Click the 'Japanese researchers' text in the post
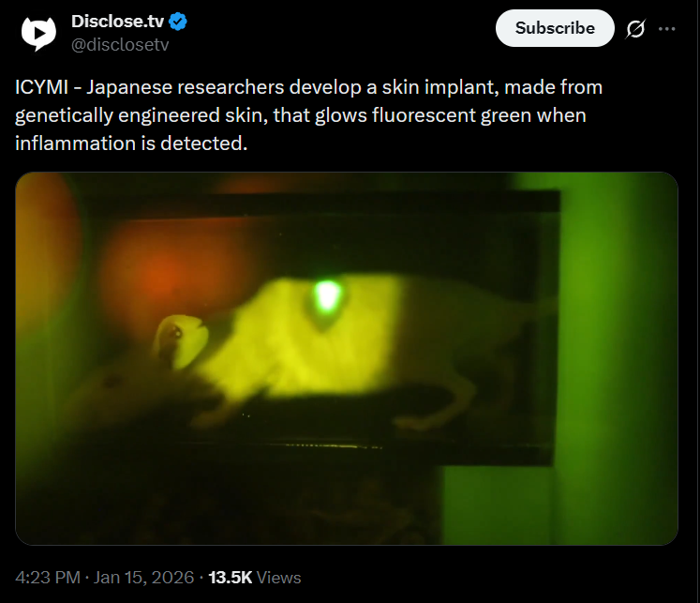This screenshot has height=603, width=700. 186,87
